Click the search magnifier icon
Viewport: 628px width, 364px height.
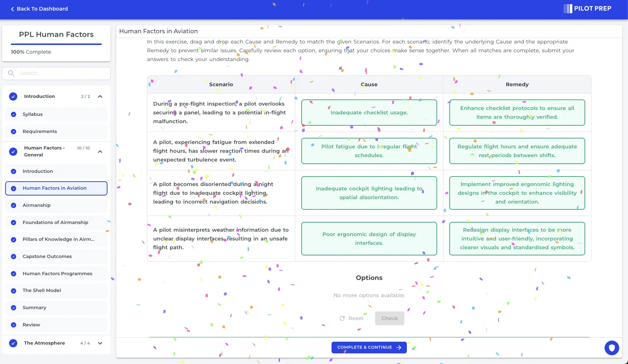click(x=11, y=73)
